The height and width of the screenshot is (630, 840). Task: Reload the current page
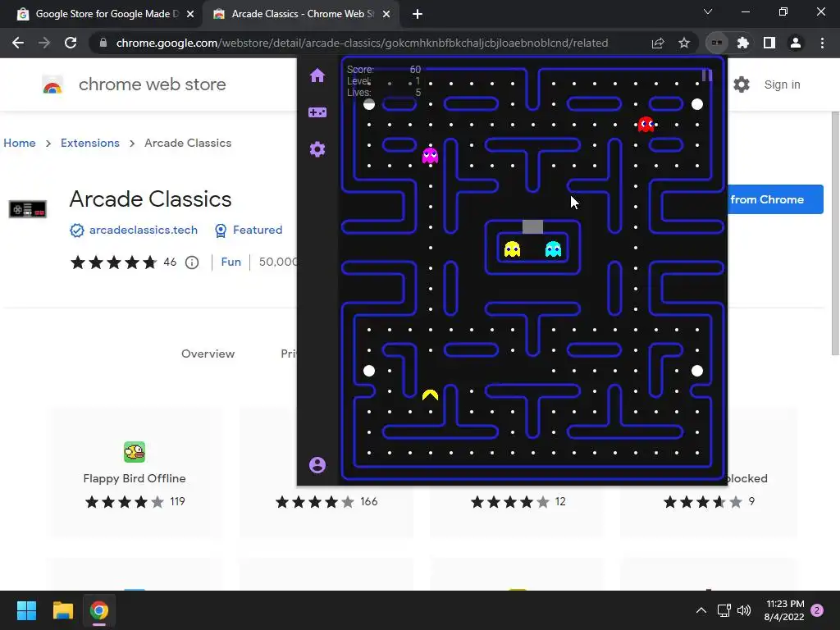71,43
